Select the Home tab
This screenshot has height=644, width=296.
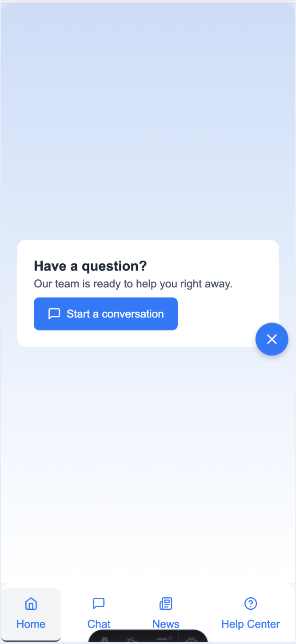point(31,614)
